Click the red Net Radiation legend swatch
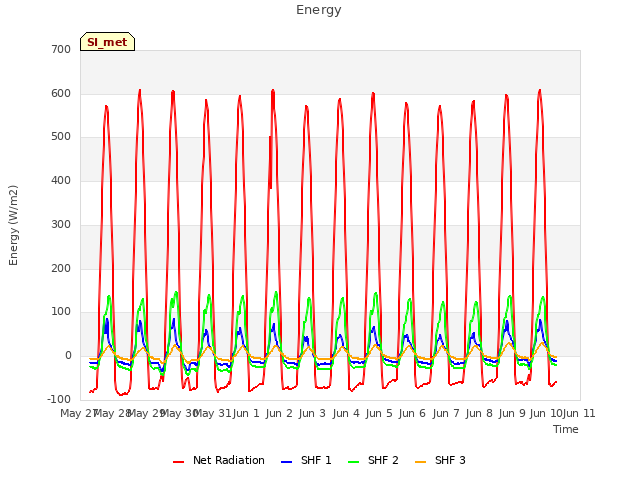 [178, 462]
